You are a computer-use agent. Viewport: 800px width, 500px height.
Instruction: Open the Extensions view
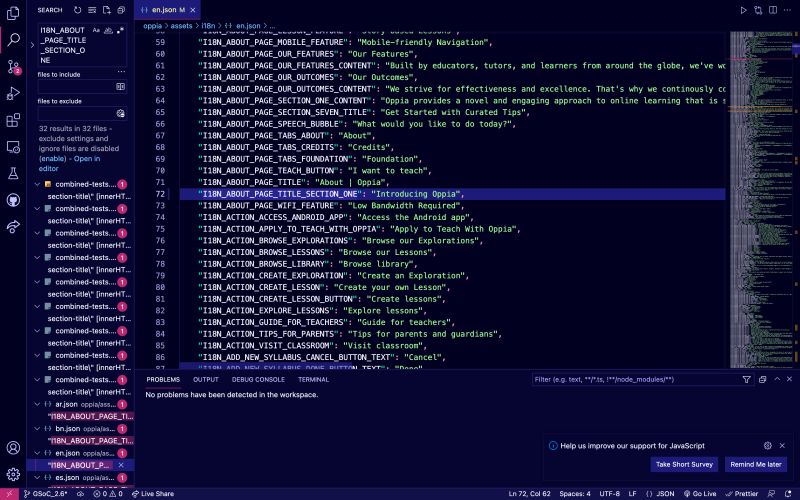(13, 120)
